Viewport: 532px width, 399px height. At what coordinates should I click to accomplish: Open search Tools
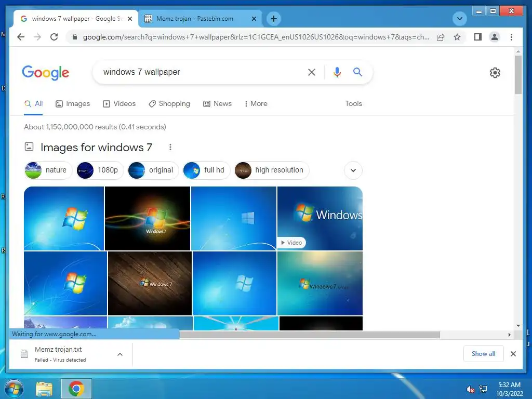pos(353,104)
